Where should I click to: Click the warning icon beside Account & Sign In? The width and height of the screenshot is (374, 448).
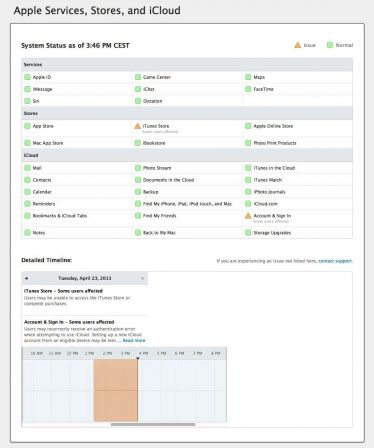coord(248,216)
